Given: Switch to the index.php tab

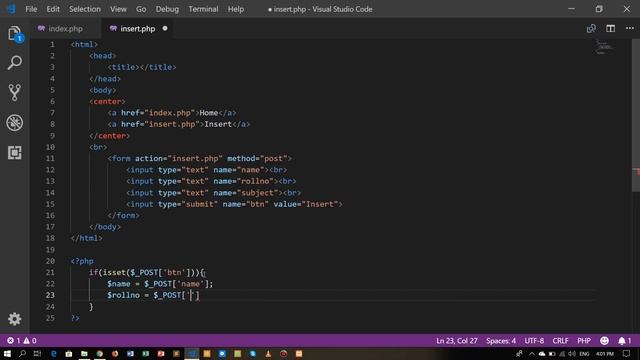Looking at the screenshot, I should [x=65, y=29].
